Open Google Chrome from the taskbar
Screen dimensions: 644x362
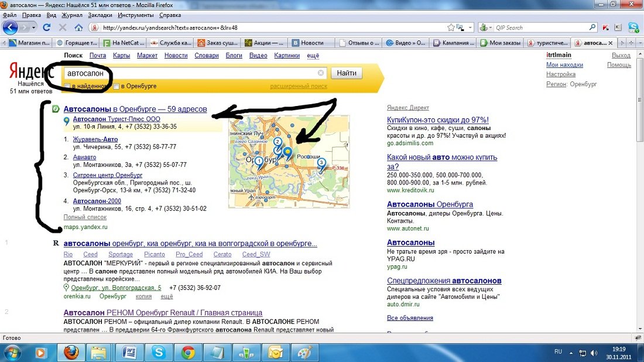[188, 352]
